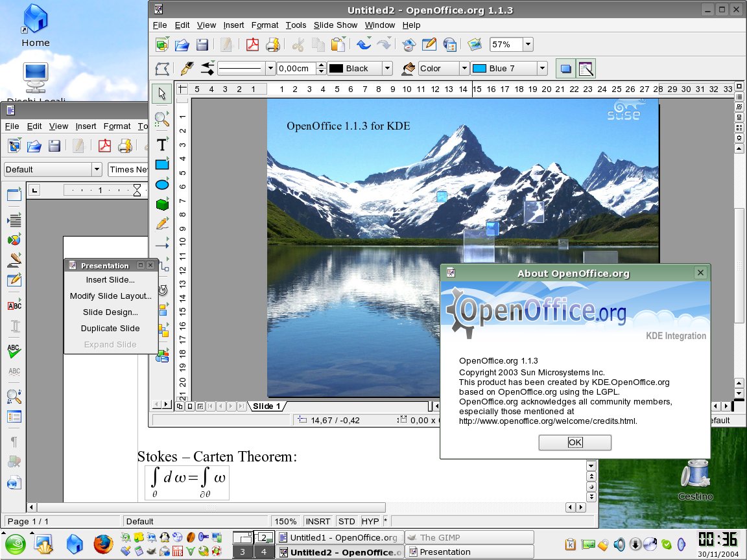Open the Times New Roman font name box
The width and height of the screenshot is (747, 560).
tap(128, 169)
